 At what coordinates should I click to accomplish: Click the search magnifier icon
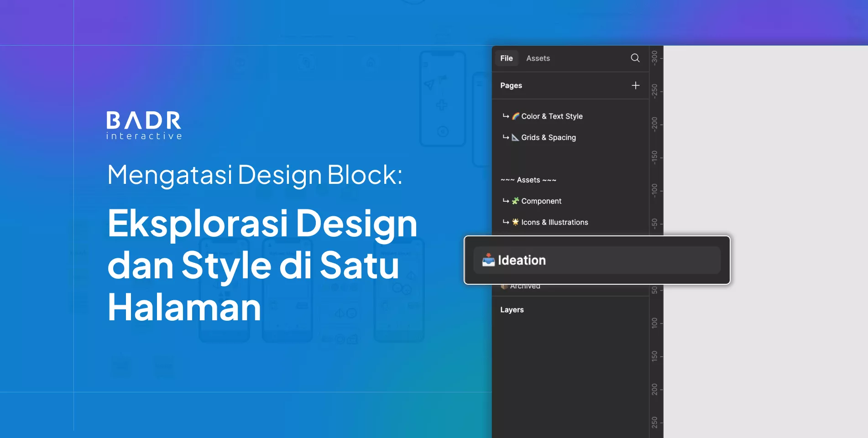click(x=635, y=58)
